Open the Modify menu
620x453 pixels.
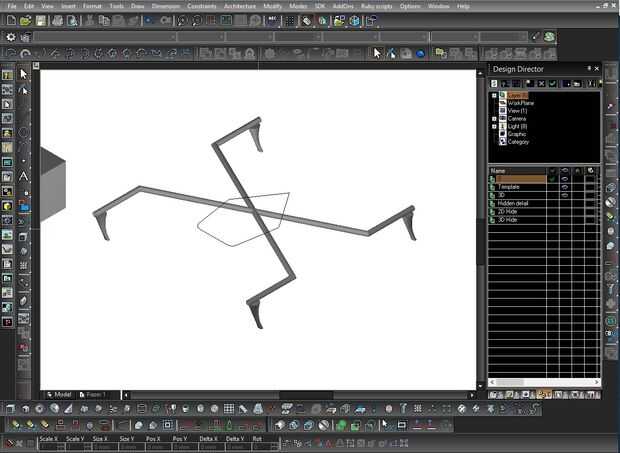coord(272,6)
